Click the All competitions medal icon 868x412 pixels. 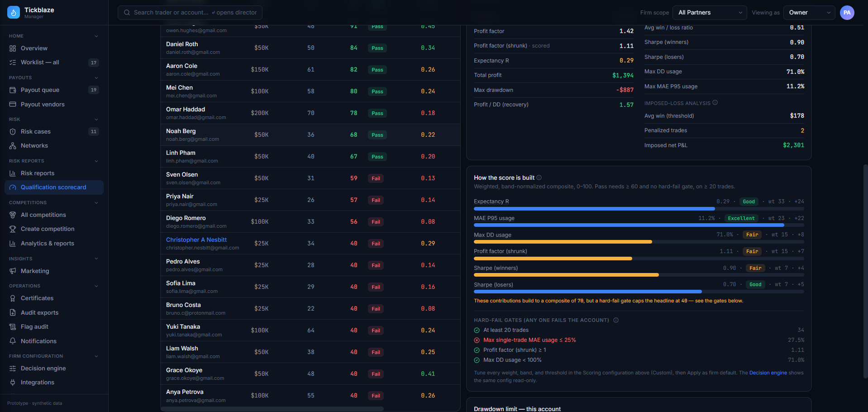[x=13, y=215]
